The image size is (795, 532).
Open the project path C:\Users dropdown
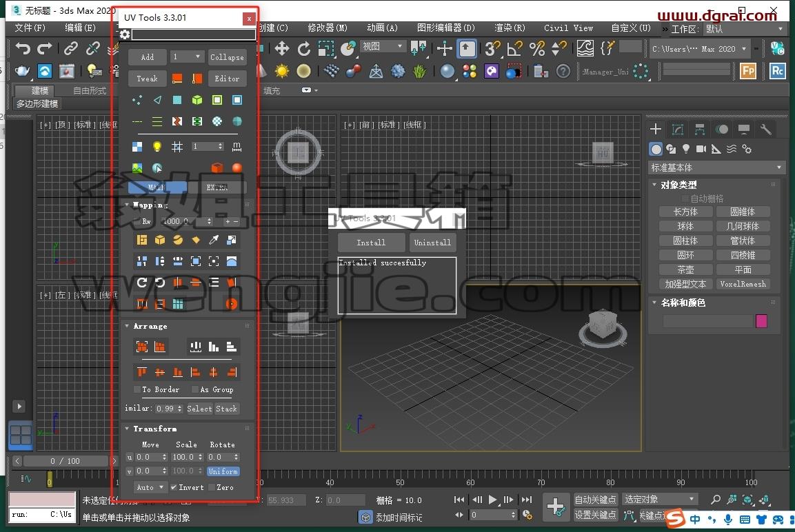coord(700,49)
